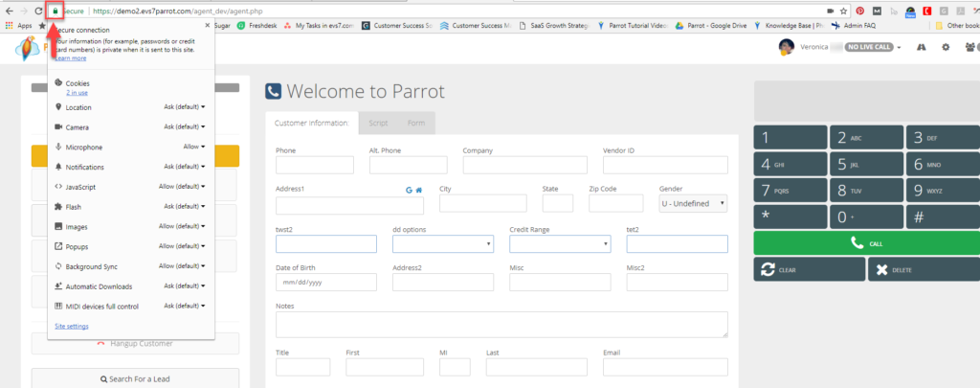The image size is (980, 388).
Task: Open the Camera permission dropdown
Action: point(185,127)
